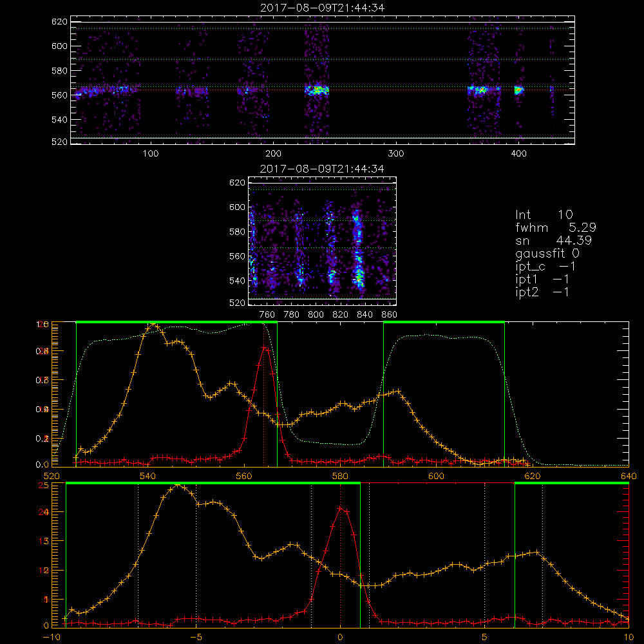
Task: Click x-axis label -10 of bottom plot
Action: pyautogui.click(x=52, y=637)
